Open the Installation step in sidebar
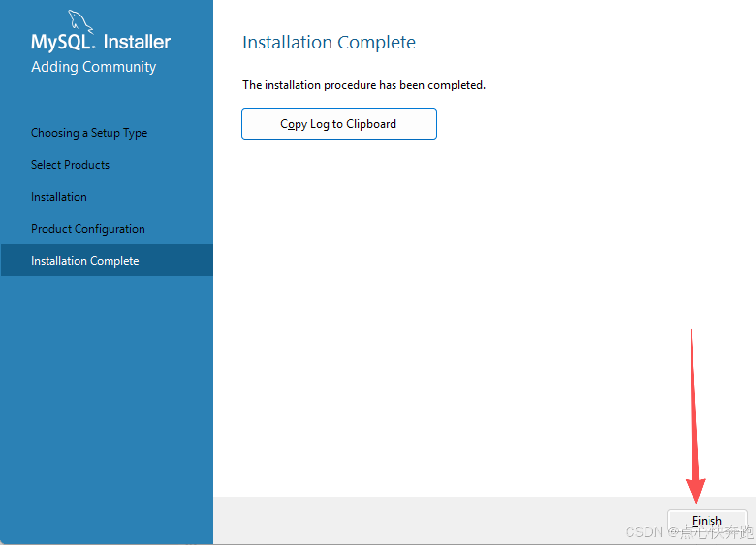Viewport: 756px width, 545px height. [x=59, y=197]
